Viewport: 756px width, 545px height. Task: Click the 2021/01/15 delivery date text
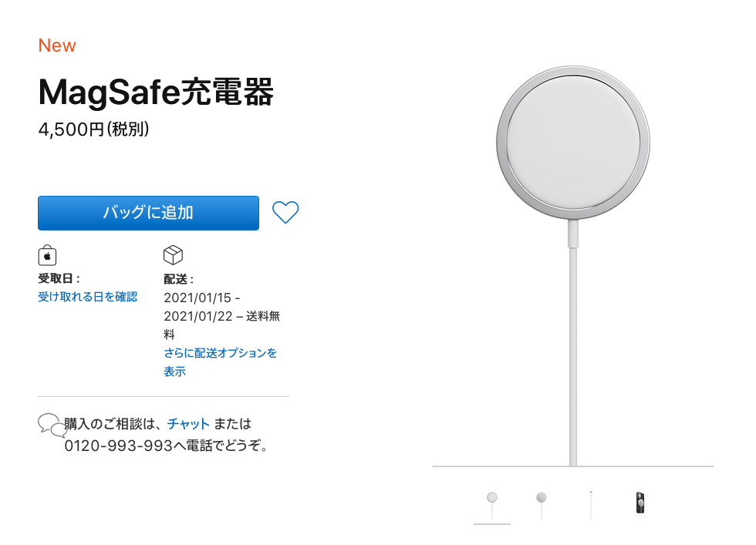pyautogui.click(x=197, y=298)
